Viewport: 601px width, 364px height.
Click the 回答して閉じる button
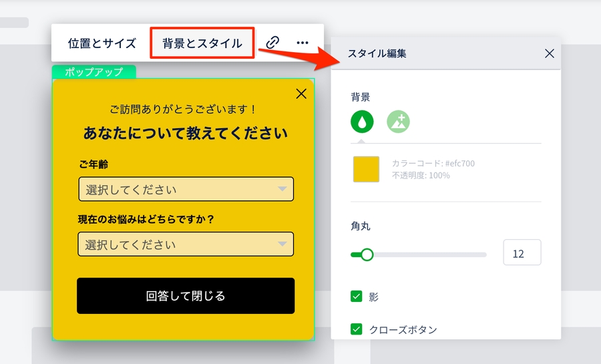click(186, 296)
